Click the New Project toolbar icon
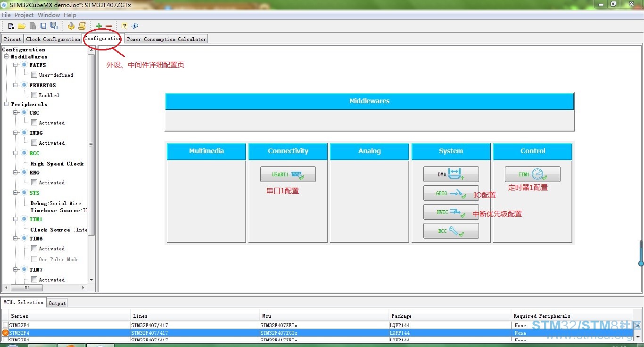The width and height of the screenshot is (644, 347). tap(11, 26)
